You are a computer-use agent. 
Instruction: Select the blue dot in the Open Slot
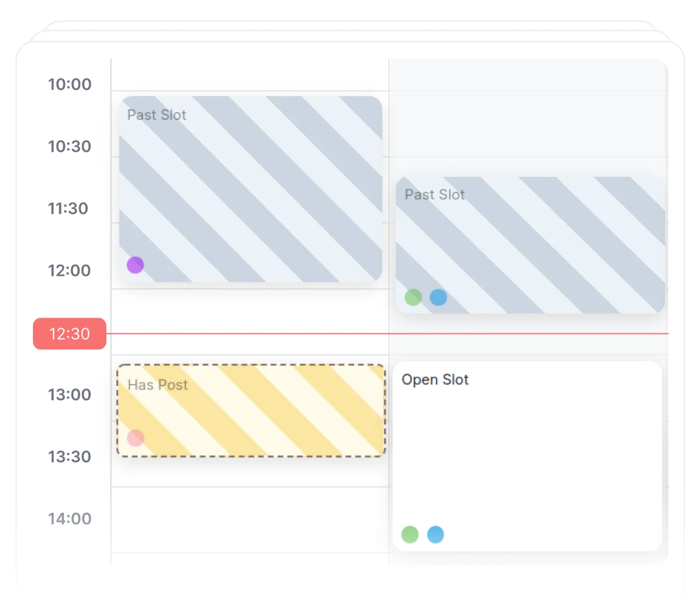pos(436,534)
